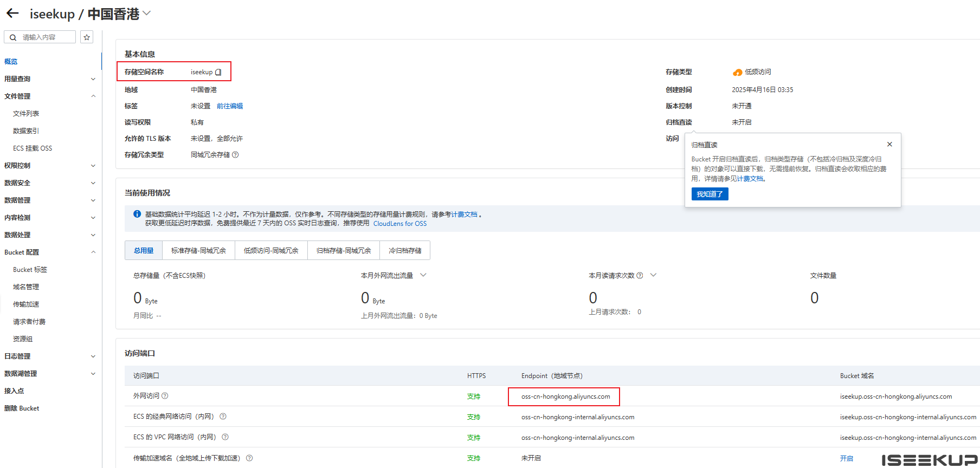This screenshot has width=980, height=468.
Task: Click help icon beside 传输加速域名
Action: pyautogui.click(x=249, y=458)
